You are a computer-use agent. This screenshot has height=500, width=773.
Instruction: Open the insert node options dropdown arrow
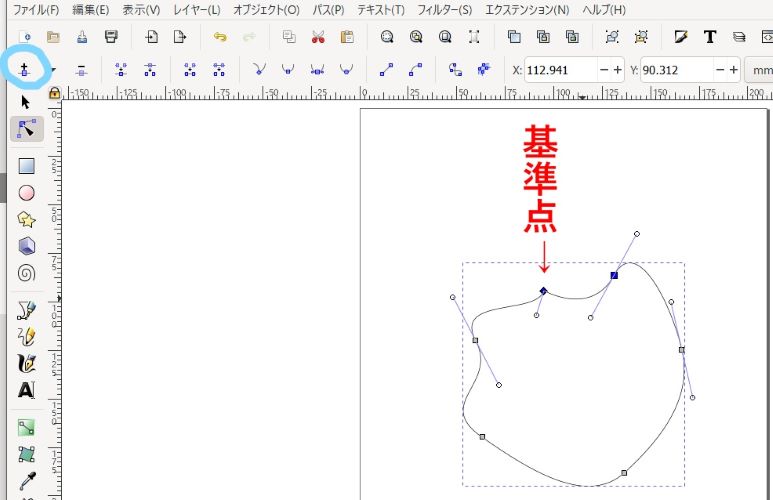(53, 70)
